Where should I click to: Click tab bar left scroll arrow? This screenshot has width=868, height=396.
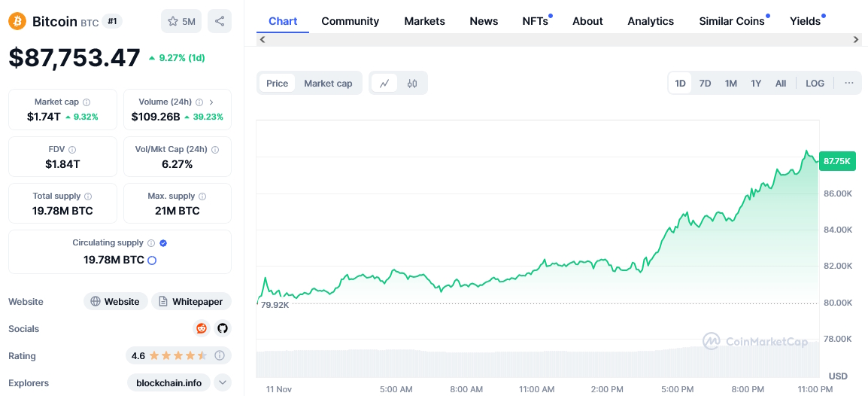[263, 39]
